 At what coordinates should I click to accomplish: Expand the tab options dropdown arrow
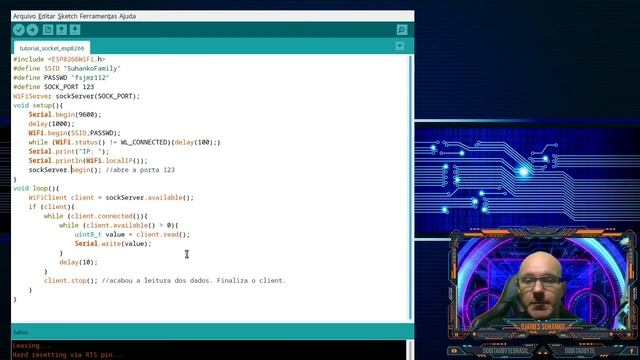400,46
